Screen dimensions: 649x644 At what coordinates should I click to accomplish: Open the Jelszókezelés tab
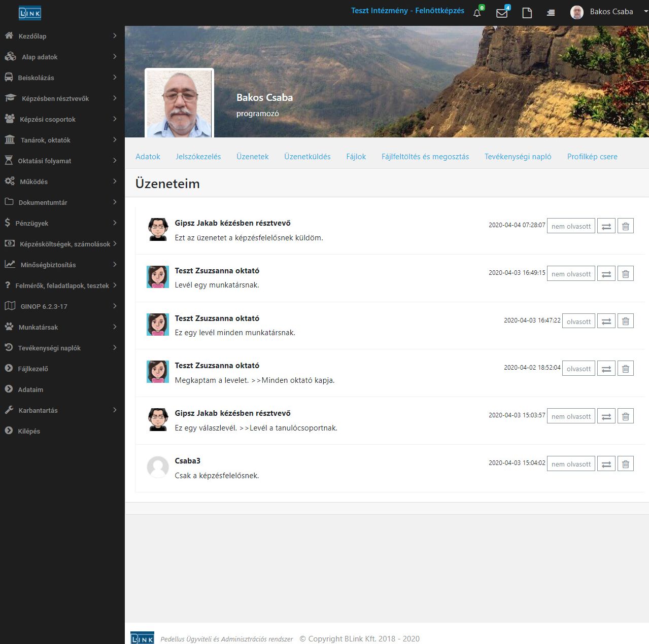tap(198, 157)
